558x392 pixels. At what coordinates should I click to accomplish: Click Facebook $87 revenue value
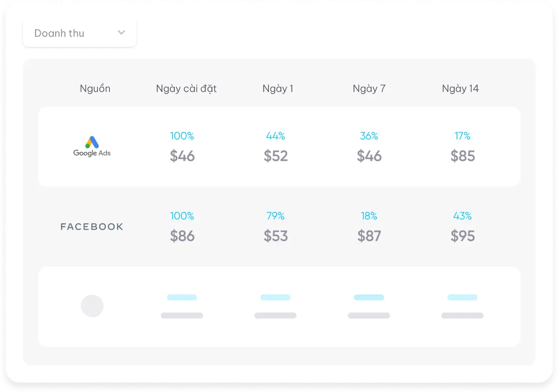[x=369, y=236]
